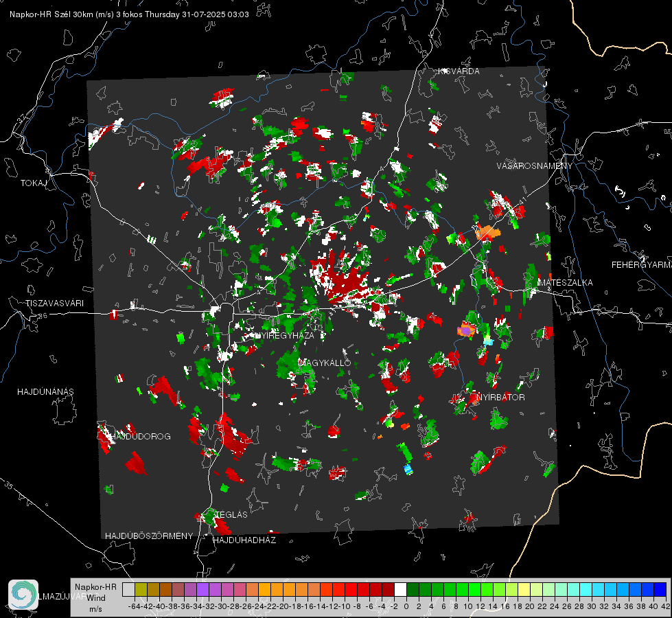Click the light gray first legend swatch
The width and height of the screenshot is (672, 618).
pos(128,590)
